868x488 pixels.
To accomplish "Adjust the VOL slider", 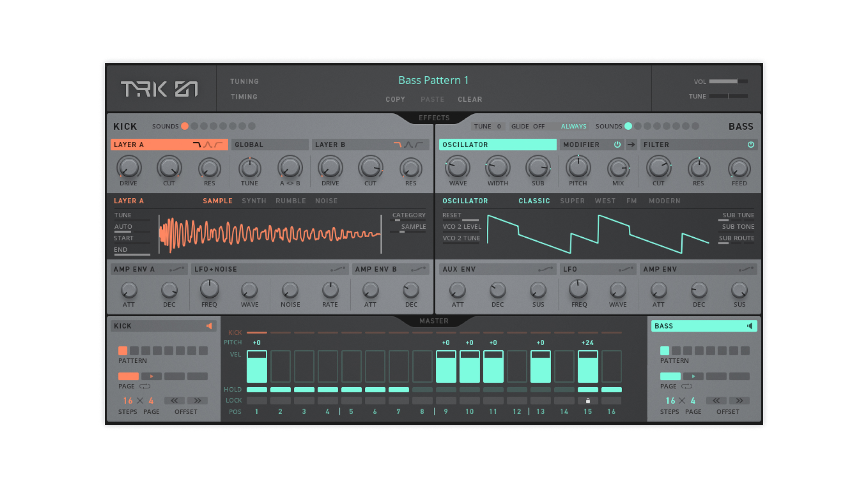I will point(728,81).
